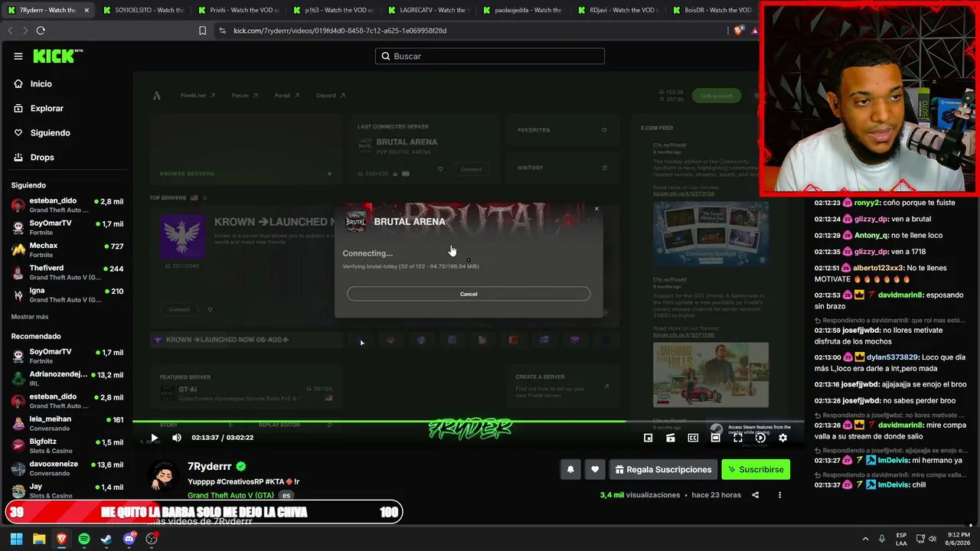This screenshot has width=980, height=551.
Task: Open Explorar in the sidebar
Action: 47,109
